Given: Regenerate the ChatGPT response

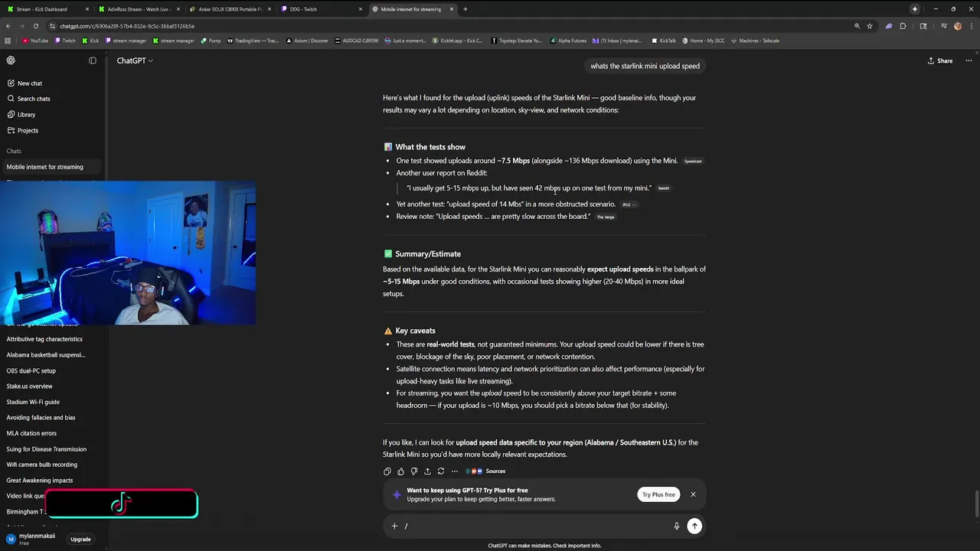Looking at the screenshot, I should [x=441, y=471].
